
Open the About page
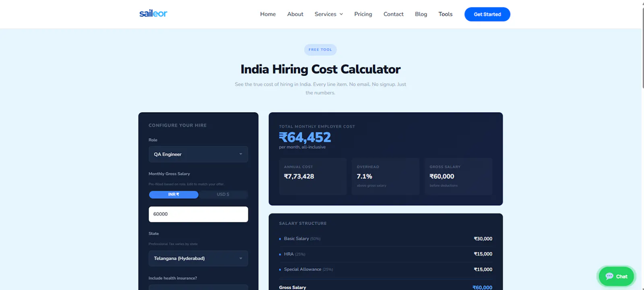tap(295, 14)
